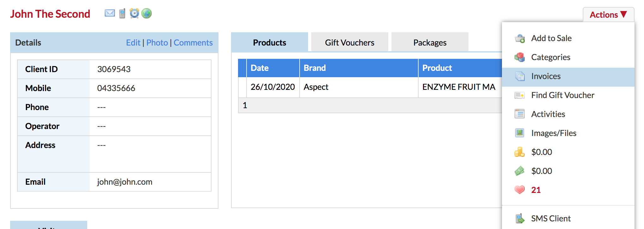Open the Comments link in Details header
This screenshot has height=229, width=644.
(193, 43)
